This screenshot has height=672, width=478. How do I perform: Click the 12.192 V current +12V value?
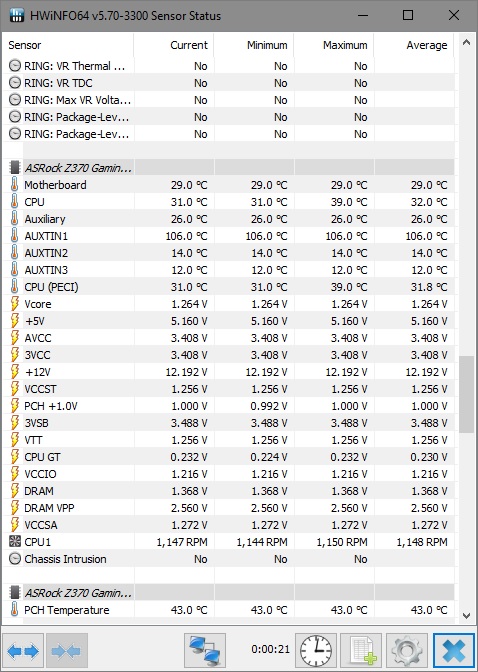click(186, 372)
